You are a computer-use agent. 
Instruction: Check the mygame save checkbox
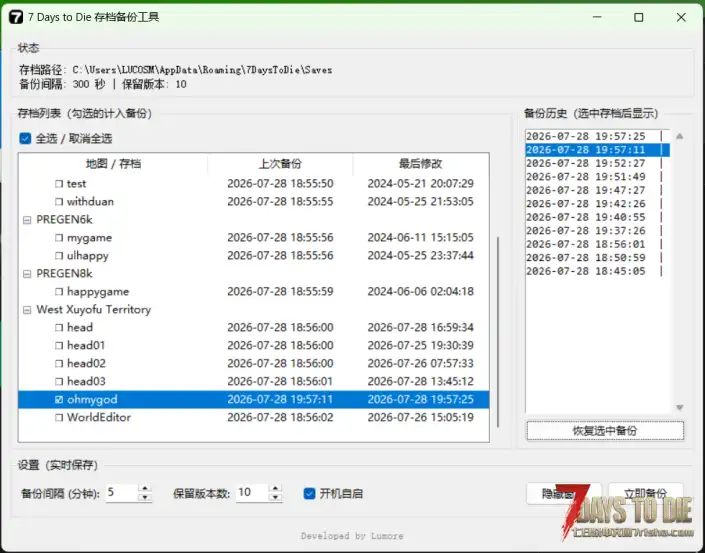point(59,238)
